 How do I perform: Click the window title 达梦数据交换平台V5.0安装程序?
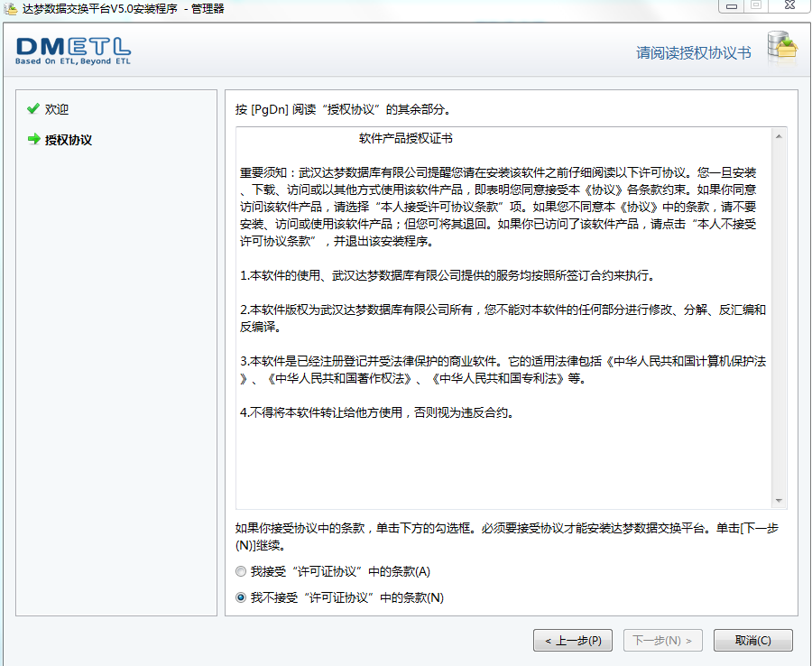click(x=100, y=8)
